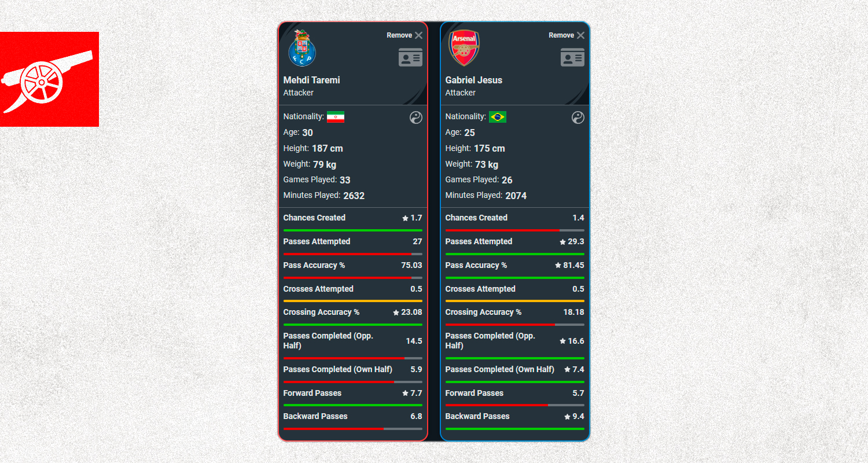868x463 pixels.
Task: Open Gabriel Jesus's player ID card icon
Action: [x=572, y=57]
